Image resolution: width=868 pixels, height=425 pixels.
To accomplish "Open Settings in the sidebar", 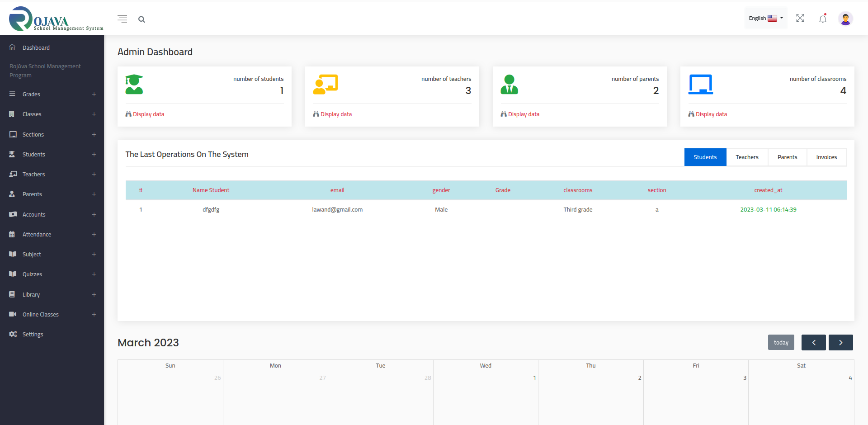I will [33, 335].
